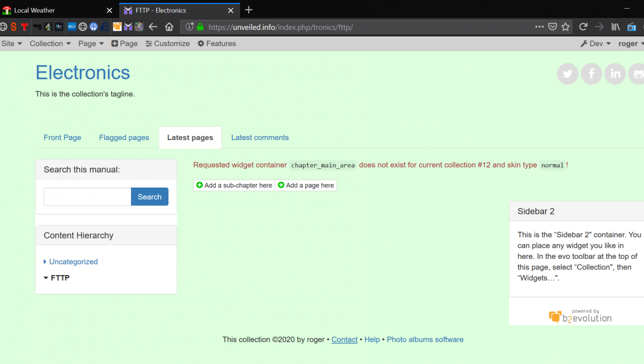644x364 pixels.
Task: Open the Electronics collection title link
Action: point(83,73)
